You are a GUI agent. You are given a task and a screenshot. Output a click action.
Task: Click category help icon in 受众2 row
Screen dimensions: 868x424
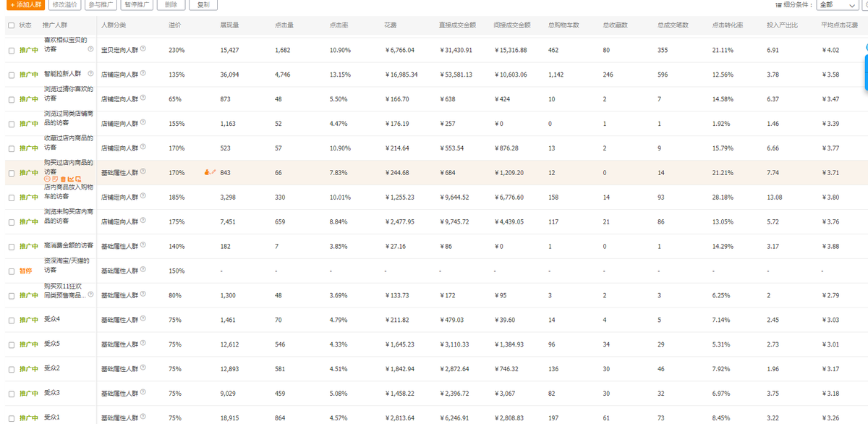[142, 368]
